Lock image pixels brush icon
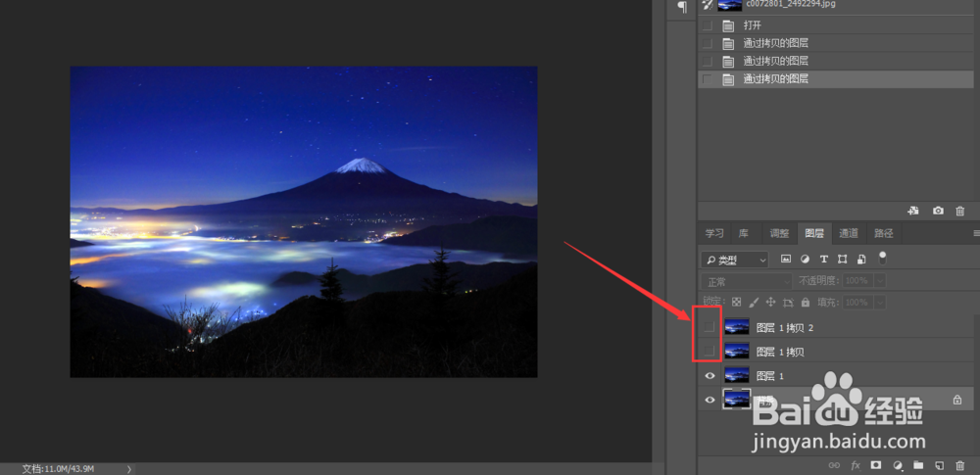The width and height of the screenshot is (980, 475). (x=754, y=302)
